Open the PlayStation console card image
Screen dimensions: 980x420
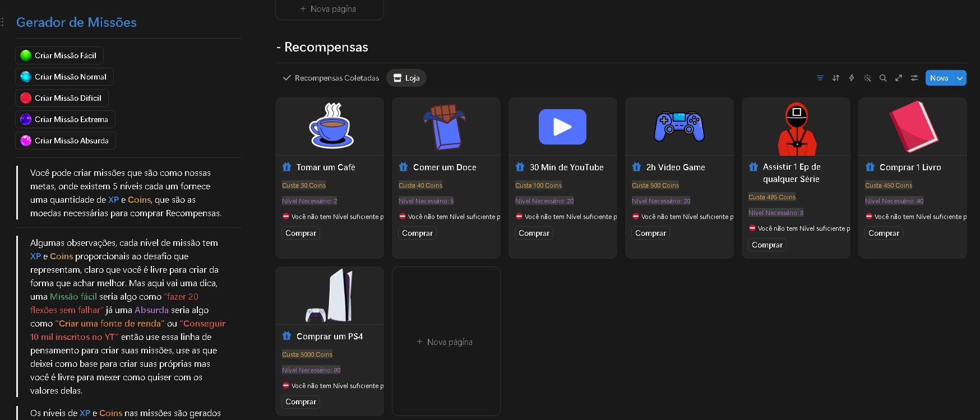click(330, 296)
